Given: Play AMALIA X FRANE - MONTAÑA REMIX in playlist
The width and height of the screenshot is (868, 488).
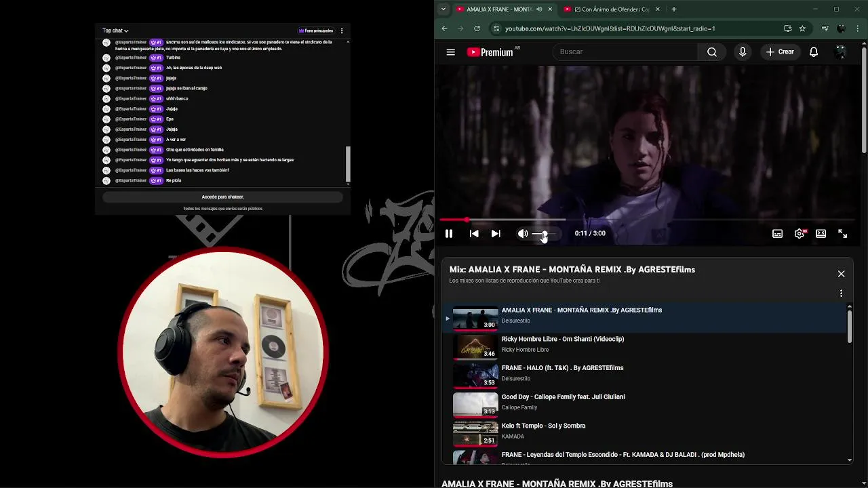Looking at the screenshot, I should pyautogui.click(x=644, y=317).
